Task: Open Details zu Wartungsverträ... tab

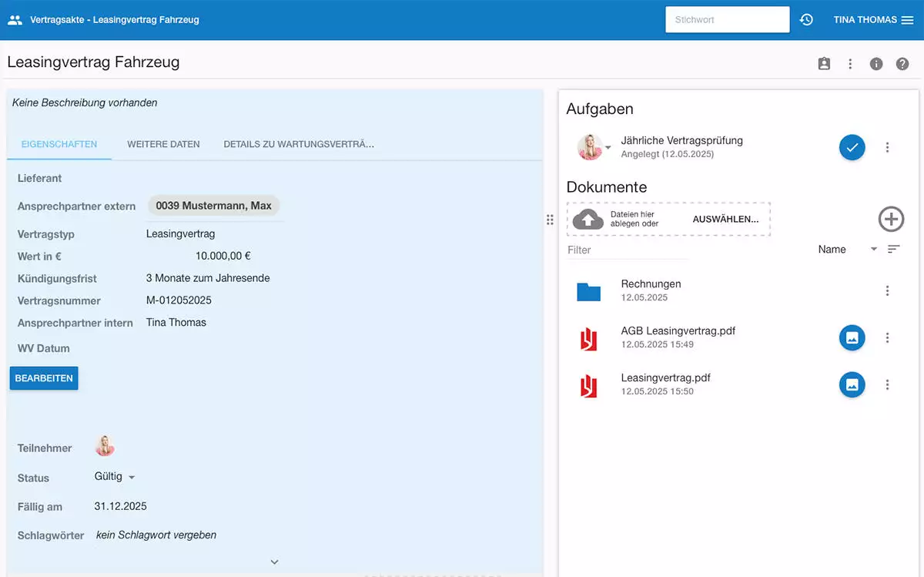Action: pos(299,144)
